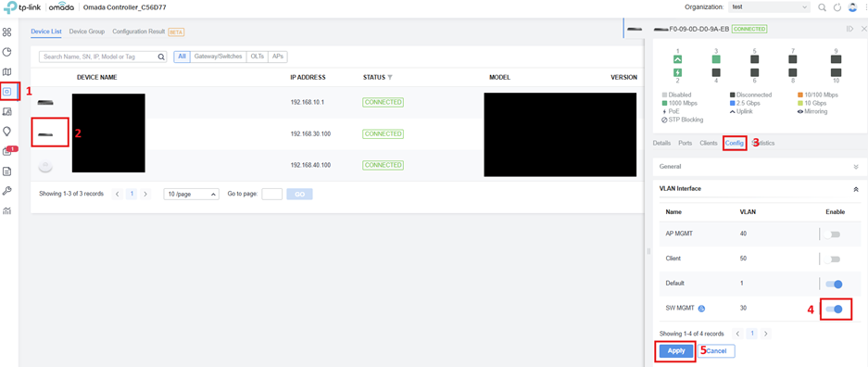This screenshot has width=868, height=367.
Task: Open the Ports tab in device panel
Action: click(686, 143)
